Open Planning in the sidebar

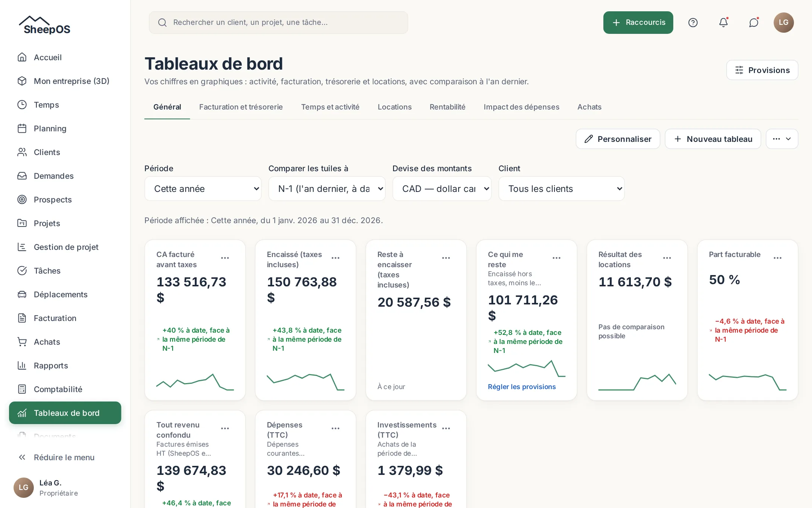pyautogui.click(x=65, y=128)
